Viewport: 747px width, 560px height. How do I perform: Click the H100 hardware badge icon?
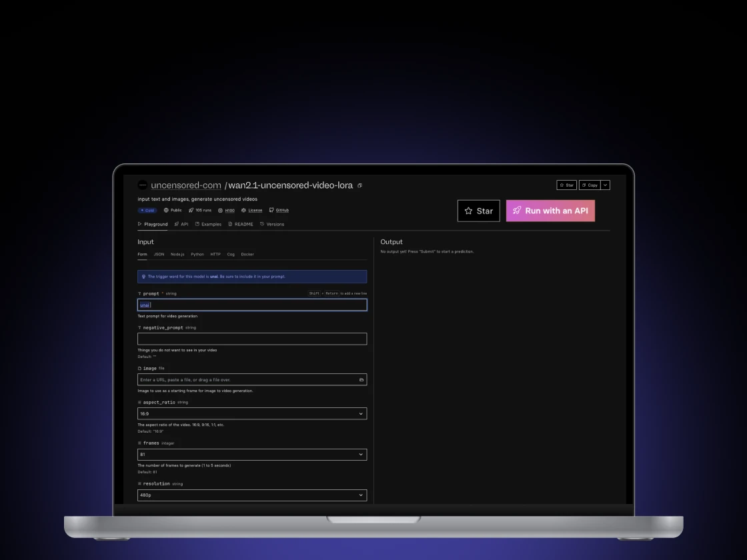click(221, 210)
